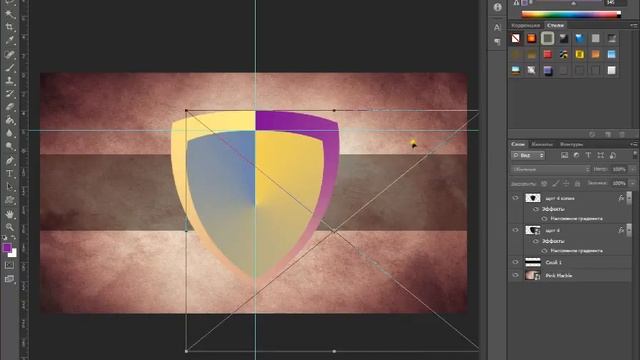Select the Eyedropper tool
The height and width of the screenshot is (360, 640).
10,41
